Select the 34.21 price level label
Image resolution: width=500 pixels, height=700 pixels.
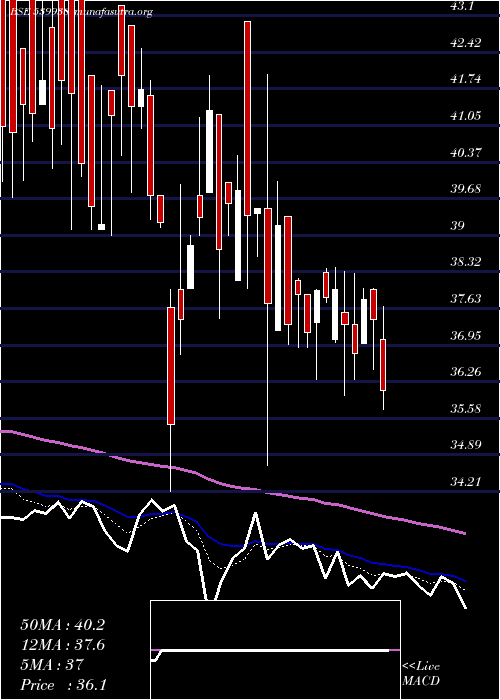(466, 482)
